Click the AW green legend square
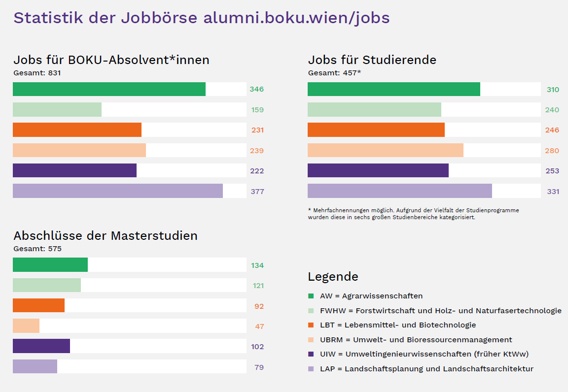 (x=311, y=295)
